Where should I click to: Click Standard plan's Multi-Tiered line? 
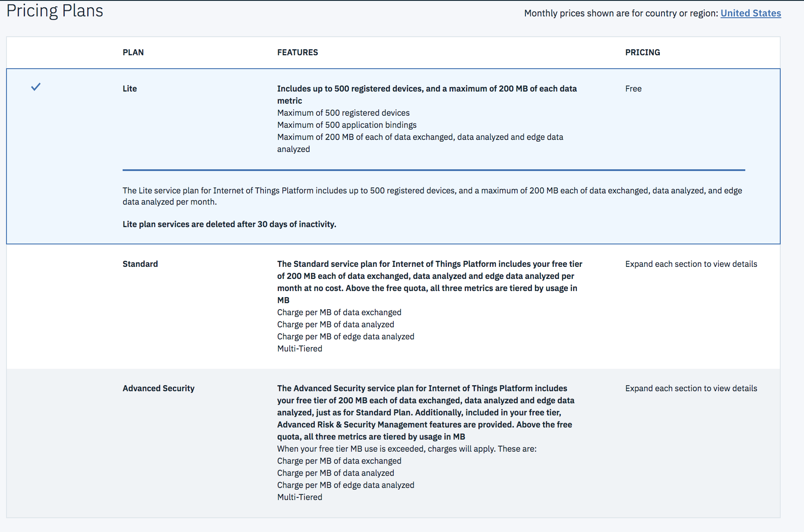click(x=300, y=348)
